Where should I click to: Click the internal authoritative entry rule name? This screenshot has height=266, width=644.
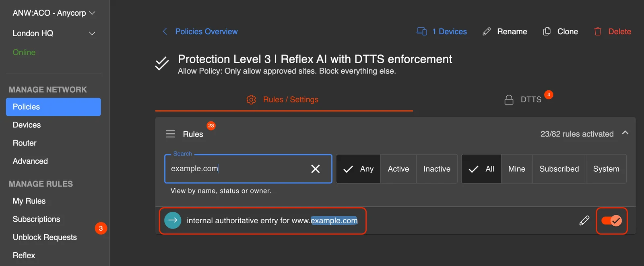(272, 220)
